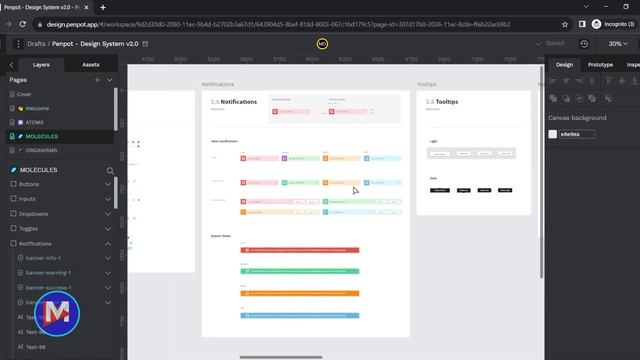Click align vertical center icon
Image resolution: width=640 pixels, height=360 pixels.
[622, 81]
